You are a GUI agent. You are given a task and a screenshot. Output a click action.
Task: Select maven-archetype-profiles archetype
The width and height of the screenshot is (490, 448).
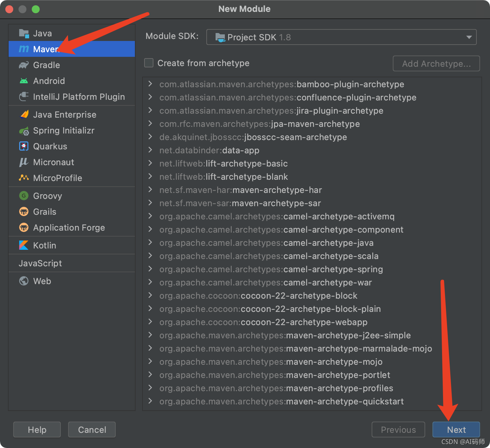(276, 388)
